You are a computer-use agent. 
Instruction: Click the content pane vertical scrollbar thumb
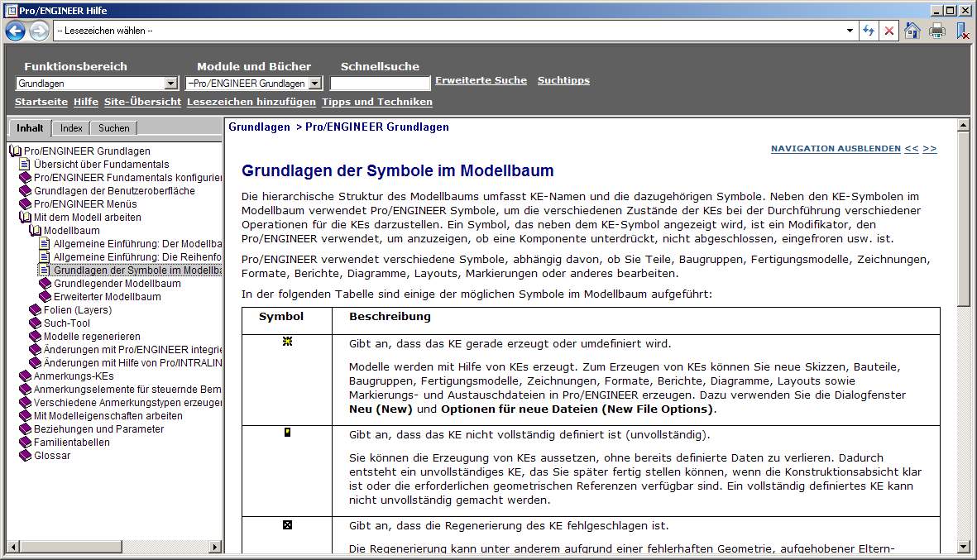pos(963,218)
